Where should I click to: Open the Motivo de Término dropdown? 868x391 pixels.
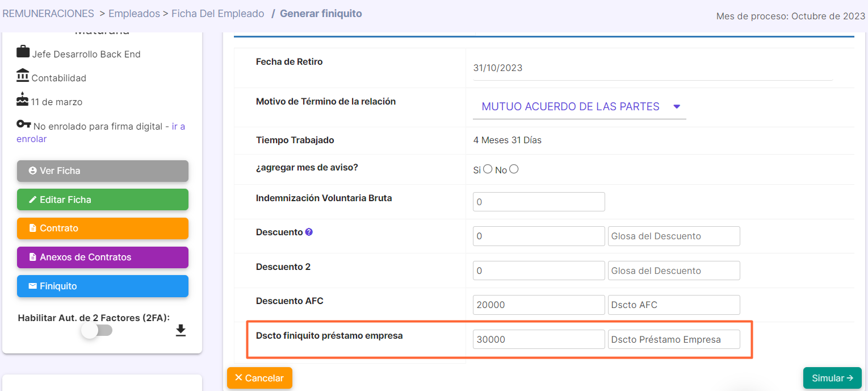(579, 107)
